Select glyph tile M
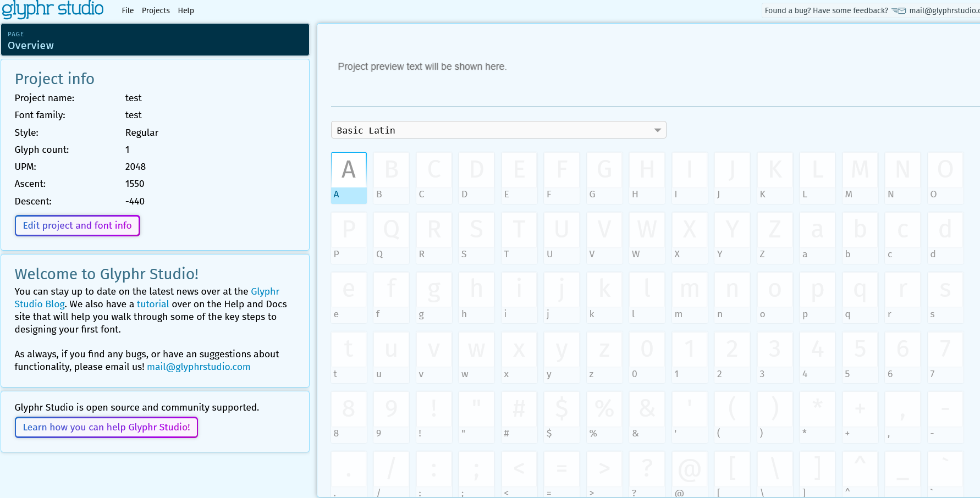Screen dimensions: 980x498 tap(860, 178)
